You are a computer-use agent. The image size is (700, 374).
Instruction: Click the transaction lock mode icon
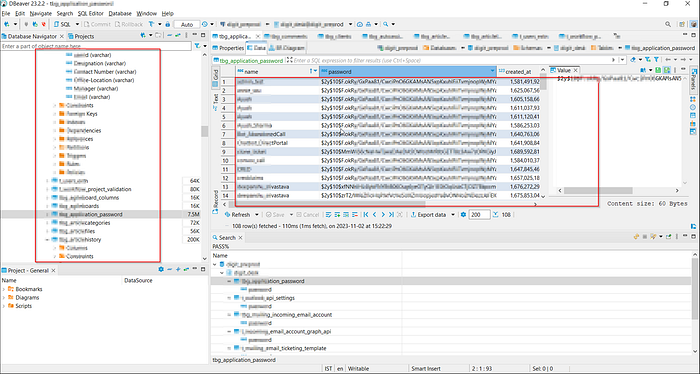pyautogui.click(x=167, y=24)
